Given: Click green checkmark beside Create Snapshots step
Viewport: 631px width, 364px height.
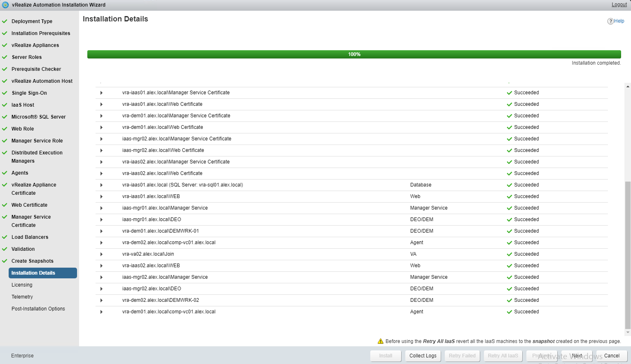Looking at the screenshot, I should click(x=5, y=261).
